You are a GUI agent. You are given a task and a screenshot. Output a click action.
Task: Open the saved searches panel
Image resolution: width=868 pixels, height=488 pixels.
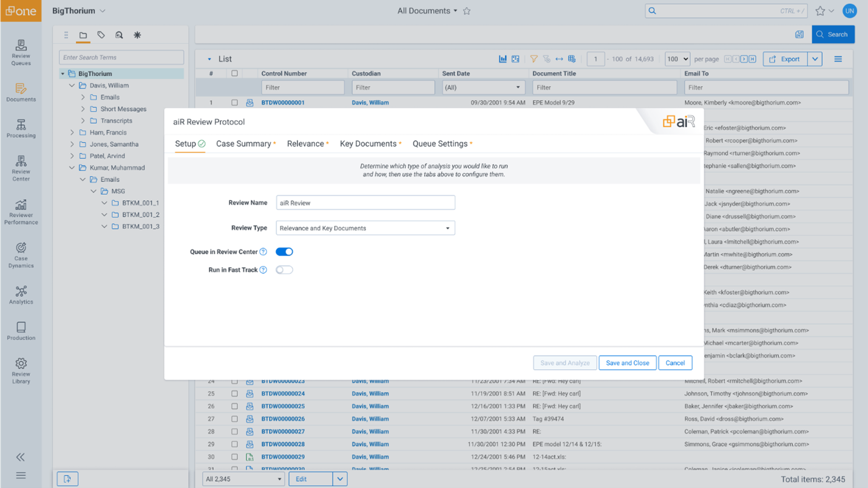(119, 35)
